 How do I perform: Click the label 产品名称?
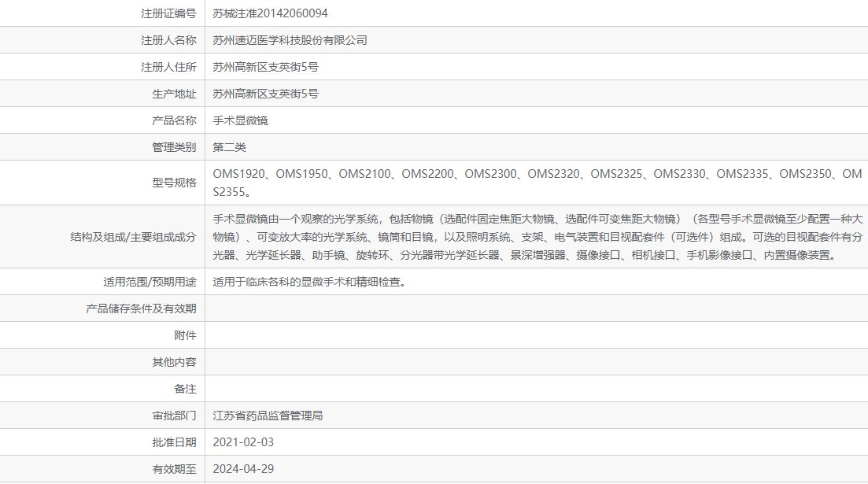point(174,120)
